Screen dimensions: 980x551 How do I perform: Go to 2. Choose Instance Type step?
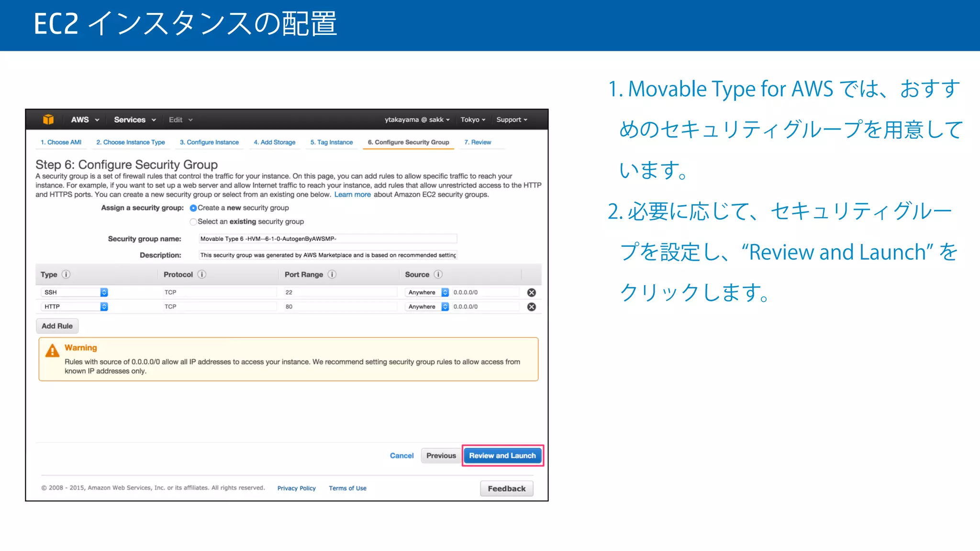click(131, 143)
